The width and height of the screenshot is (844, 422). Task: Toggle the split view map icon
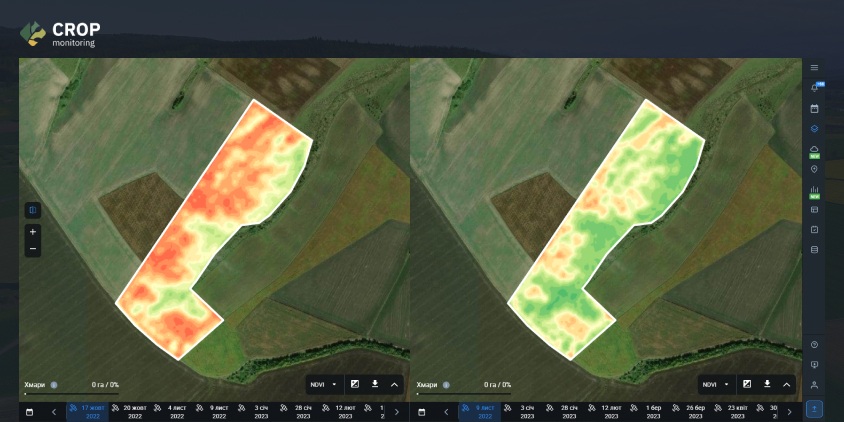33,210
